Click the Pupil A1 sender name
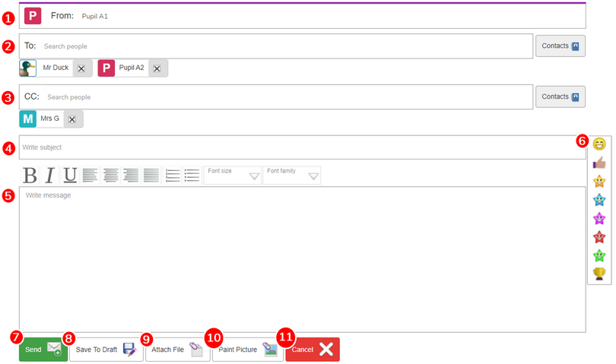616x364 pixels. 94,16
